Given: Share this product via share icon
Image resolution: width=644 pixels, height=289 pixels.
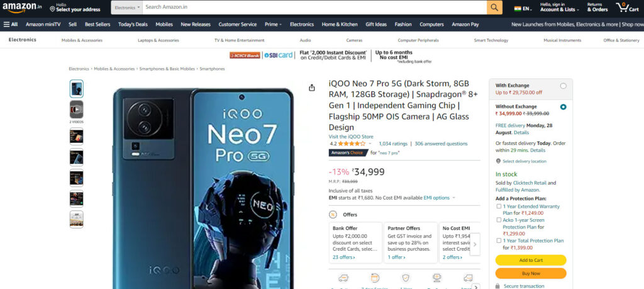Looking at the screenshot, I should click(x=312, y=88).
